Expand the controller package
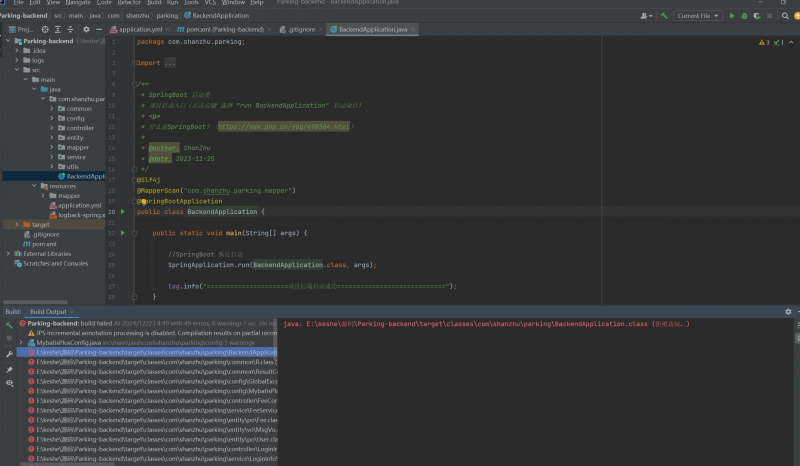The image size is (800, 466). tap(52, 128)
